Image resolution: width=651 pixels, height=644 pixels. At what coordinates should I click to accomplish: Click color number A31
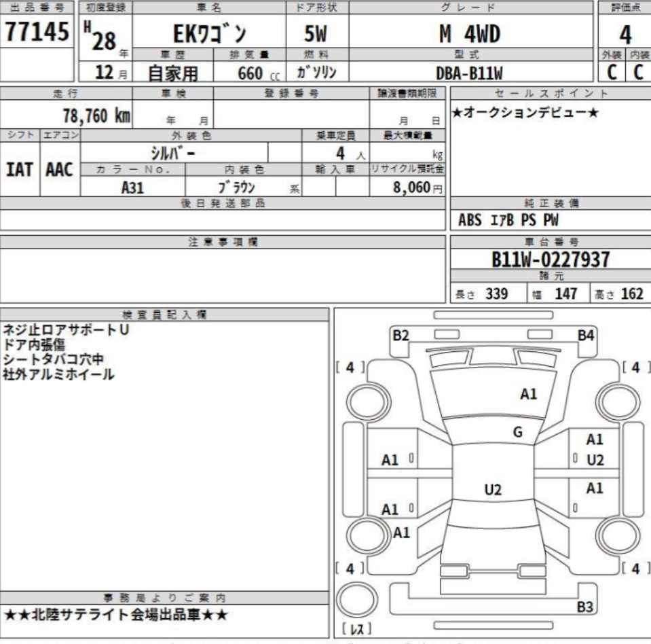[132, 187]
